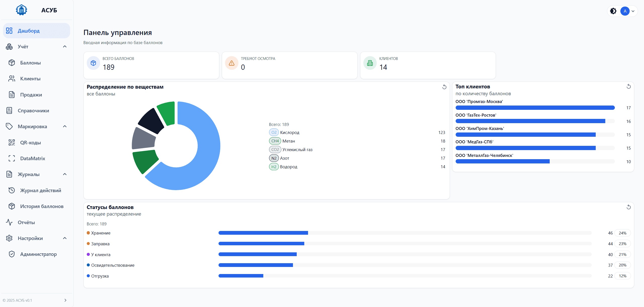Open DataMatrix in the sidebar
Viewport: 644px width, 307px height.
[32, 158]
